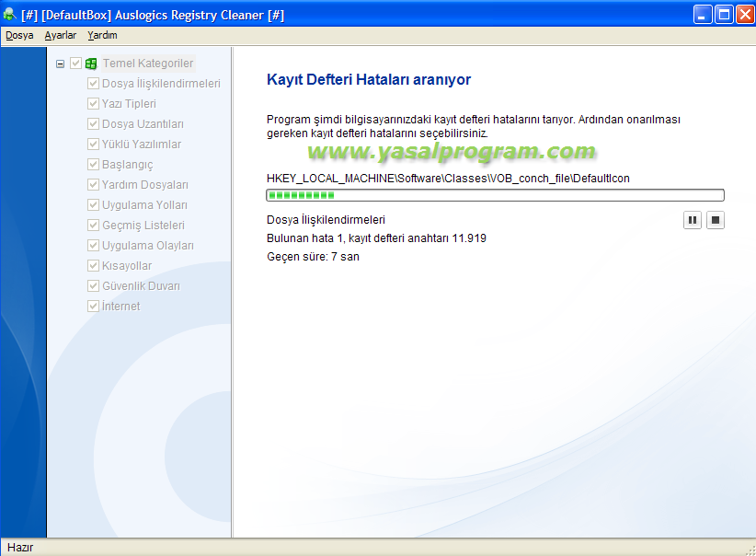Open the Dosya menu
The width and height of the screenshot is (756, 556).
coord(19,35)
